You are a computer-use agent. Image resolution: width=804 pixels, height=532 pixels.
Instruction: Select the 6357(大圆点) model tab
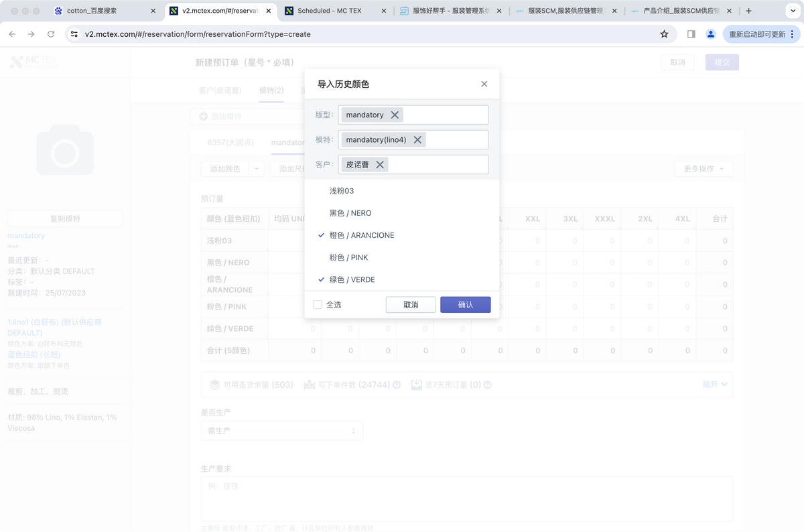click(x=230, y=142)
